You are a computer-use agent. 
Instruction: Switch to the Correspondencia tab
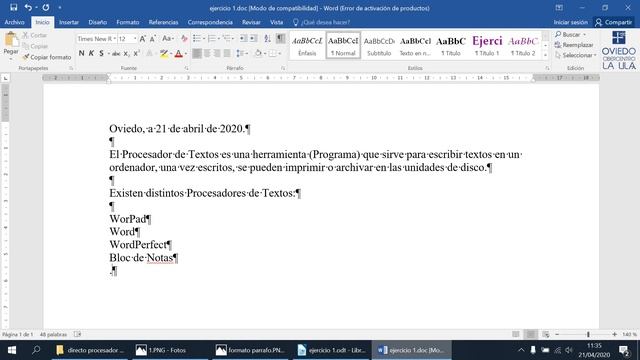(210, 22)
